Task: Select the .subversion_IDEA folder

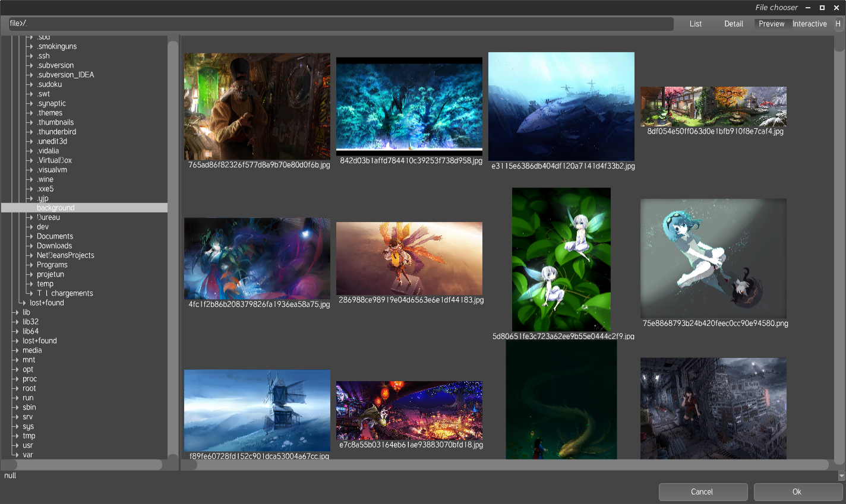Action: (x=65, y=75)
